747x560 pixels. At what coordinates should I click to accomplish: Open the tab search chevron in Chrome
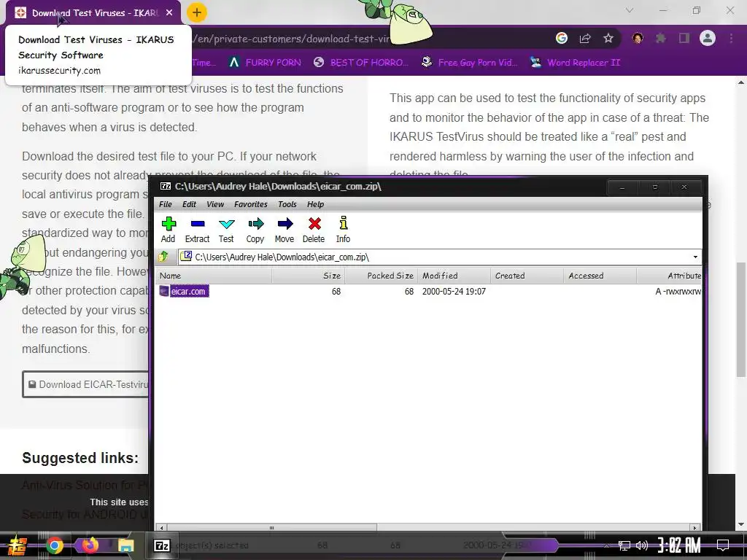(630, 10)
